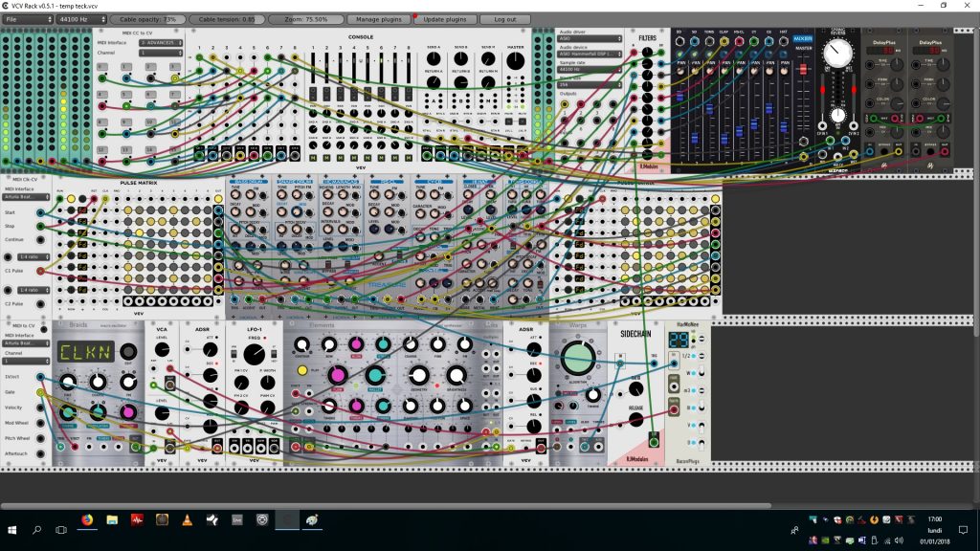This screenshot has width=980, height=551.
Task: Flip the LFO-1 left offset switch
Action: [x=234, y=354]
